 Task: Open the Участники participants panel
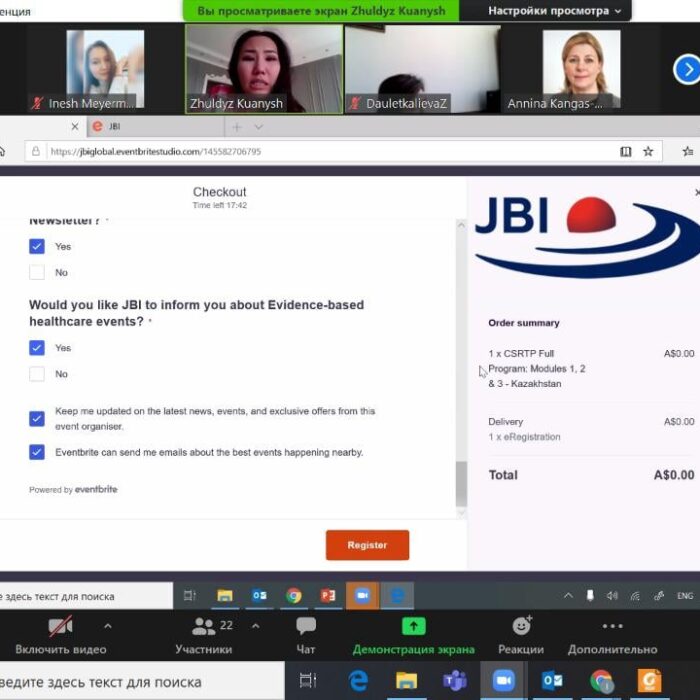coord(203,628)
